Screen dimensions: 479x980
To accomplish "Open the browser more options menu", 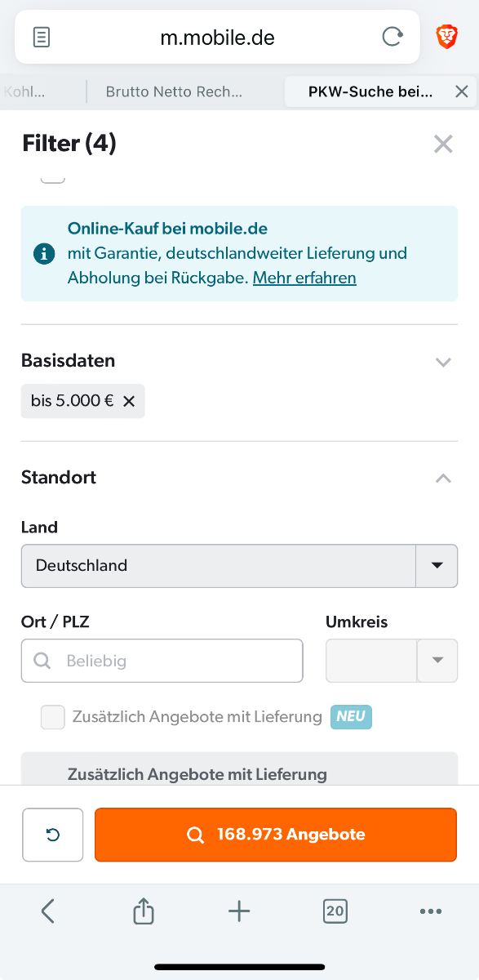I will (431, 911).
